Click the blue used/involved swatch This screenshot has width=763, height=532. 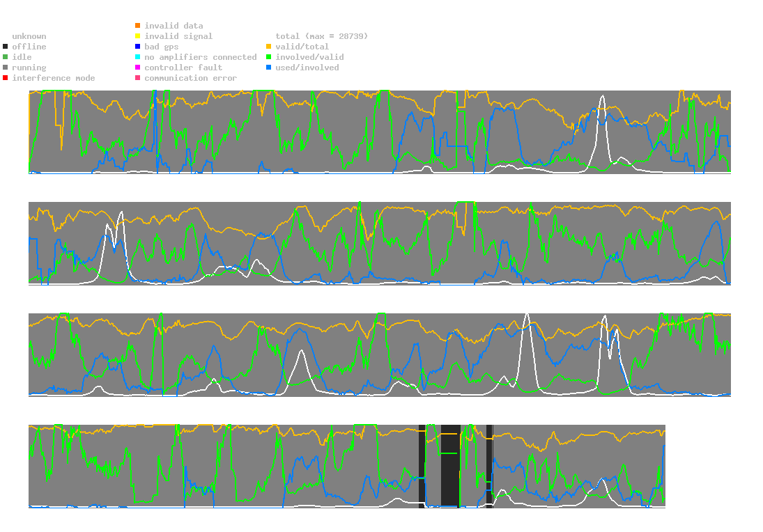pyautogui.click(x=268, y=68)
